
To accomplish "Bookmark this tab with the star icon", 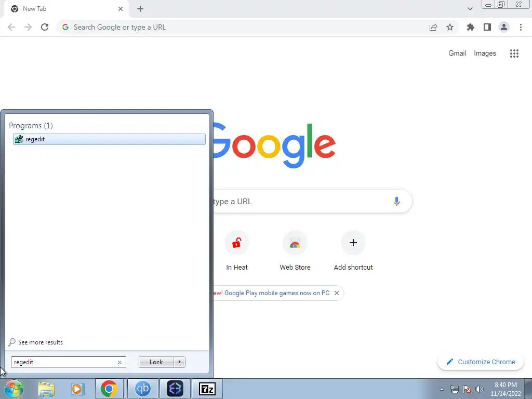I will [450, 27].
